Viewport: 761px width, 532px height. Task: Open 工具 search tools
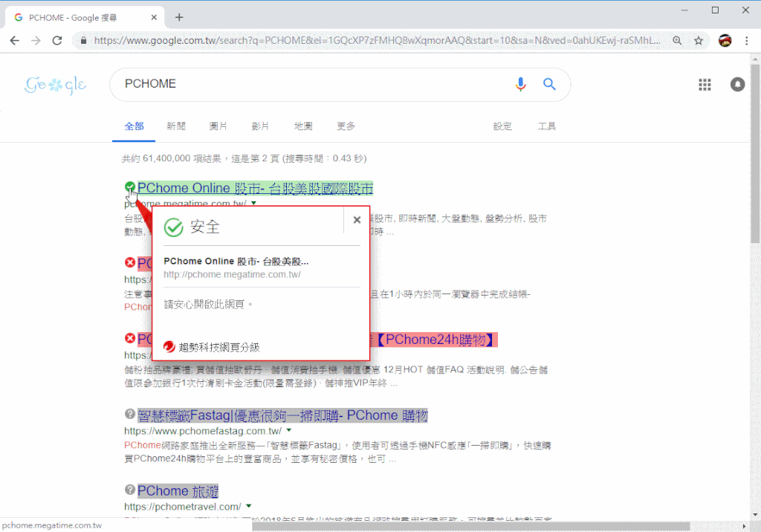[x=546, y=126]
